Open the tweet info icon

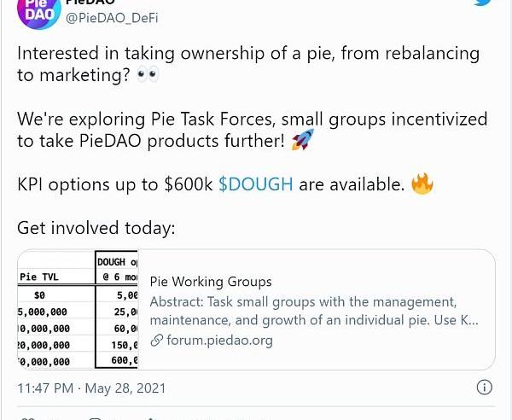pyautogui.click(x=484, y=388)
